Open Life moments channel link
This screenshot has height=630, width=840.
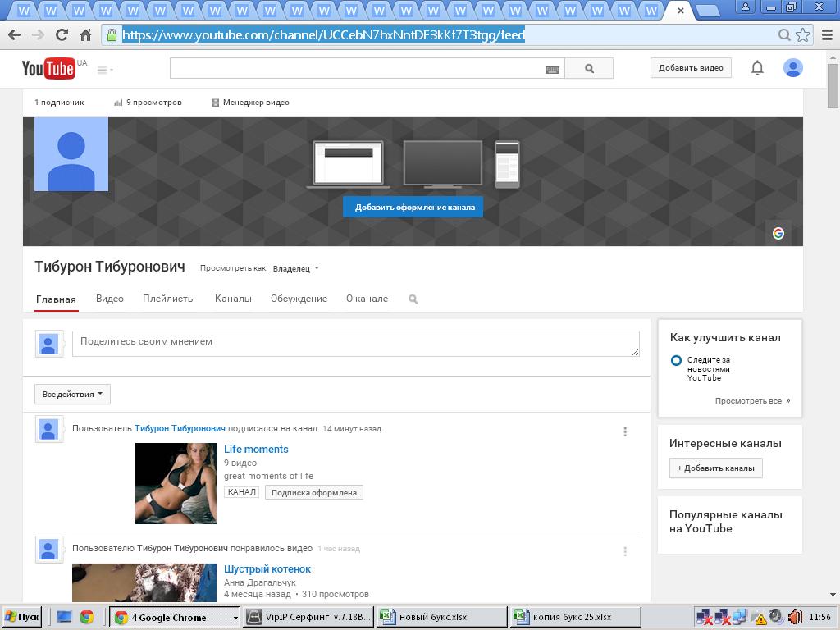pos(256,450)
